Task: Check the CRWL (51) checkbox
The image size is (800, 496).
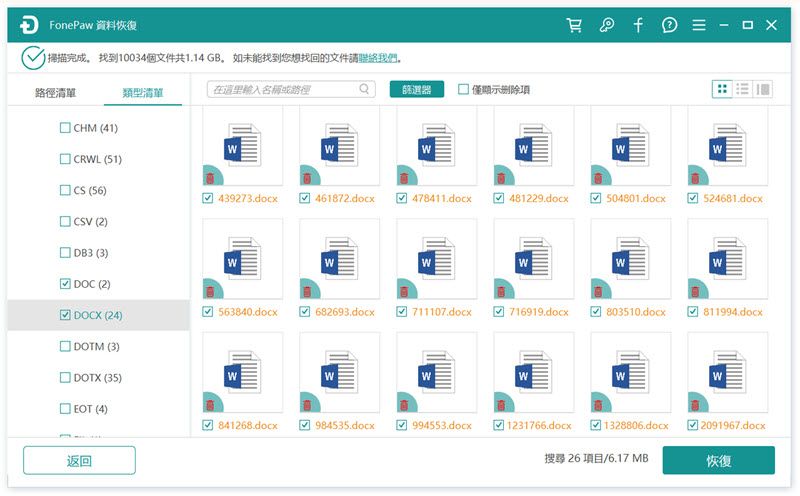Action: click(x=65, y=159)
